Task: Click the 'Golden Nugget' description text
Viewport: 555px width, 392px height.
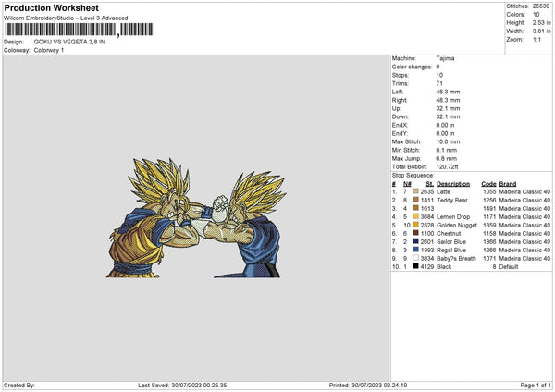Action: point(457,225)
